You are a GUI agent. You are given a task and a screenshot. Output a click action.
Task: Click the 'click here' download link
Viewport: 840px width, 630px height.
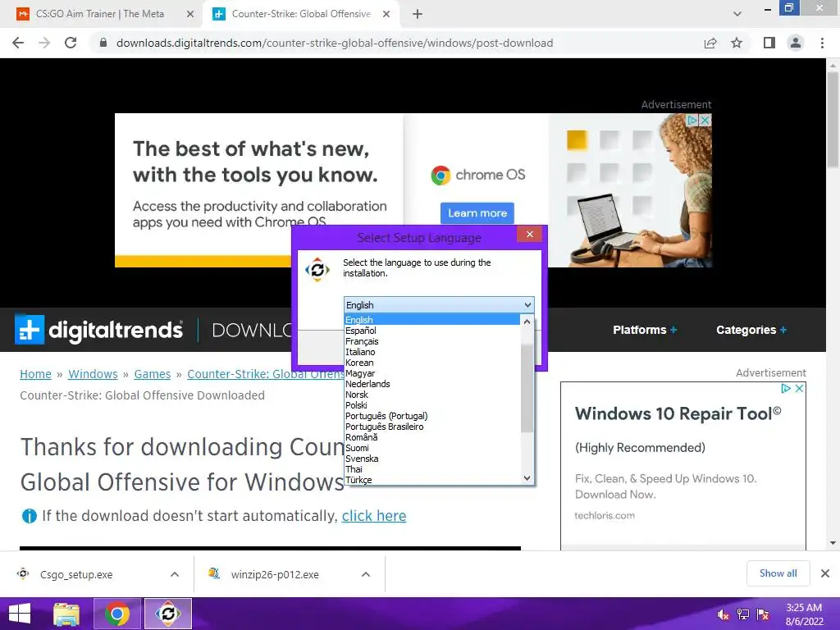pyautogui.click(x=374, y=516)
